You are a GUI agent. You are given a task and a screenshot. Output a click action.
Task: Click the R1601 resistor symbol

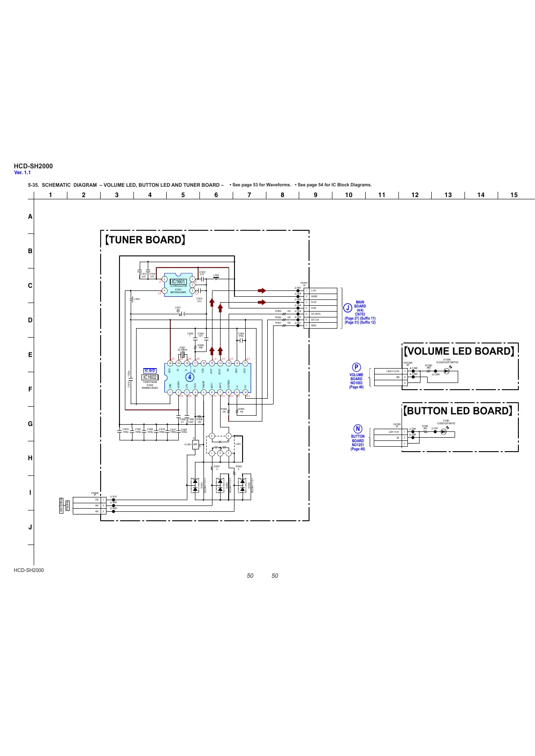point(284,325)
